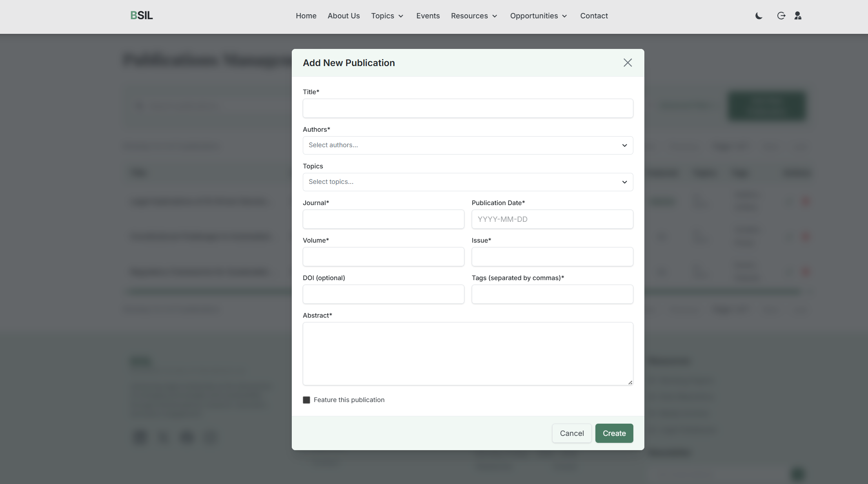Click the BSIL logo
The image size is (868, 484).
pos(142,15)
